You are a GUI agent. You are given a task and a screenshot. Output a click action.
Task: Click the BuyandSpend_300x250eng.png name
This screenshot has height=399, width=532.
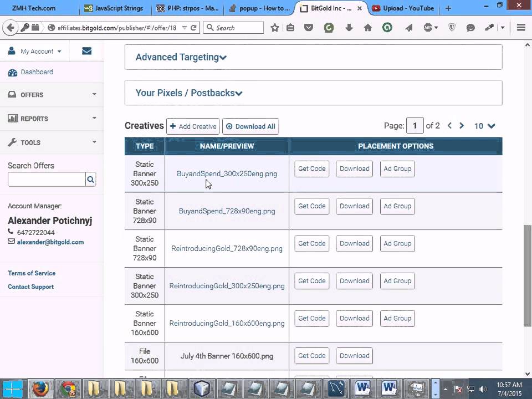pos(227,173)
